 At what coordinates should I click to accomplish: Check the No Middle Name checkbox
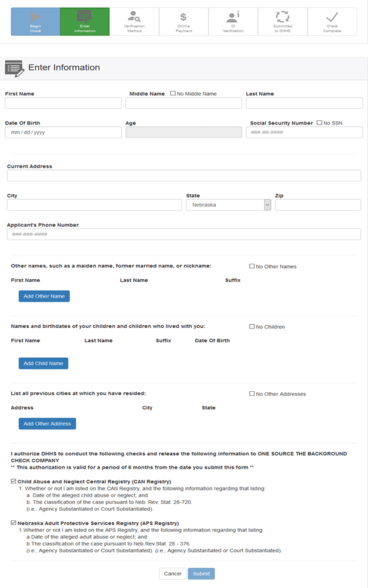(x=172, y=93)
